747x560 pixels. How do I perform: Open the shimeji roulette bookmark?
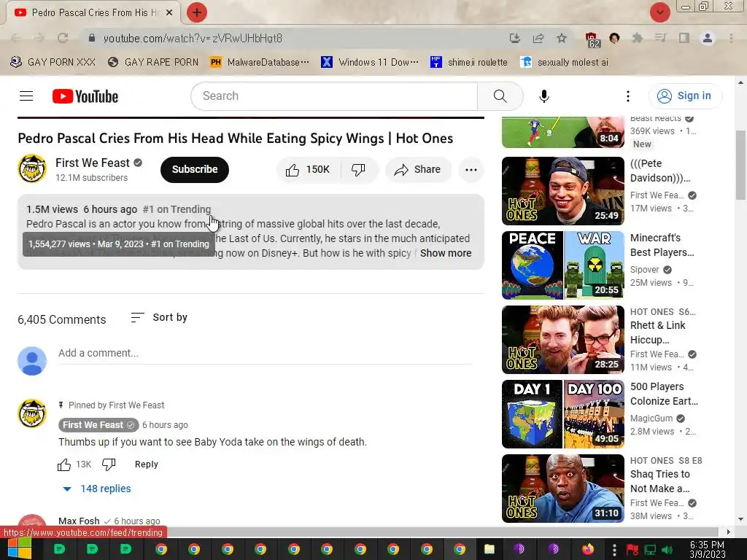click(x=469, y=63)
